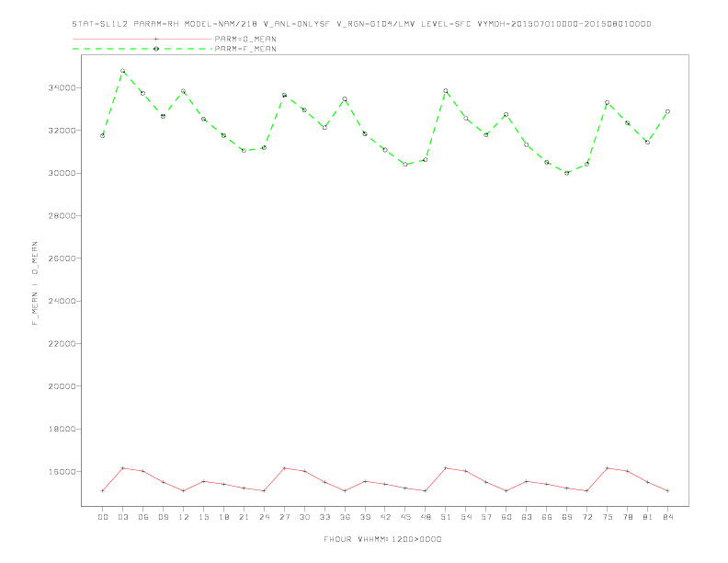Image resolution: width=728 pixels, height=563 pixels.
Task: Select the highest F_MEAN marker at hour 03
Action: click(122, 71)
